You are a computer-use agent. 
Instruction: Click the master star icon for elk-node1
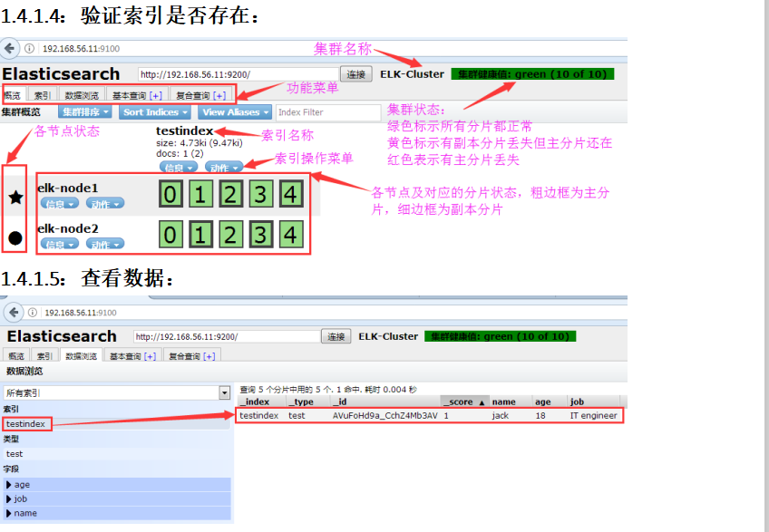coord(15,197)
